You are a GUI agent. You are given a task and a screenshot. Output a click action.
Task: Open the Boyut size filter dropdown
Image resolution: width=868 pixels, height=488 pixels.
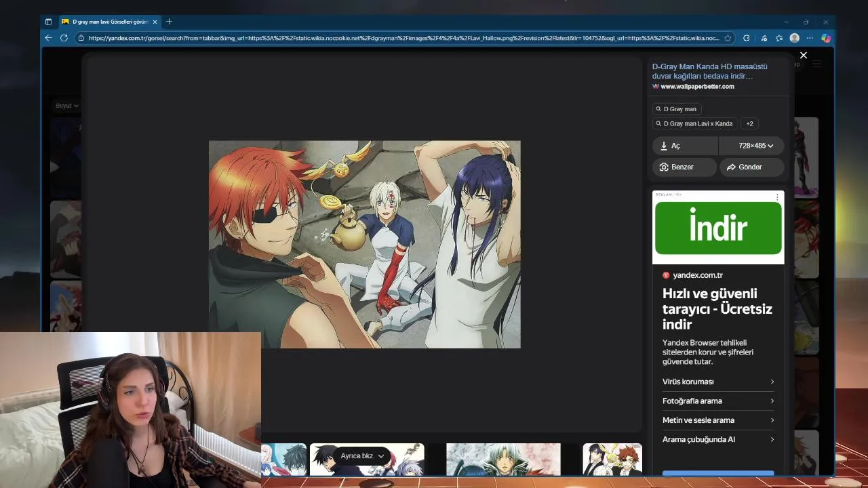click(67, 106)
